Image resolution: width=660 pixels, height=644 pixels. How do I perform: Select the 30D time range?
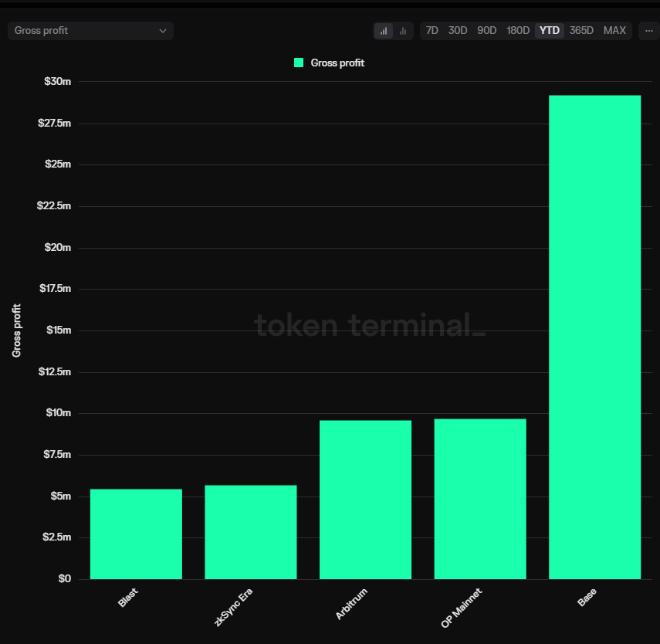point(458,31)
